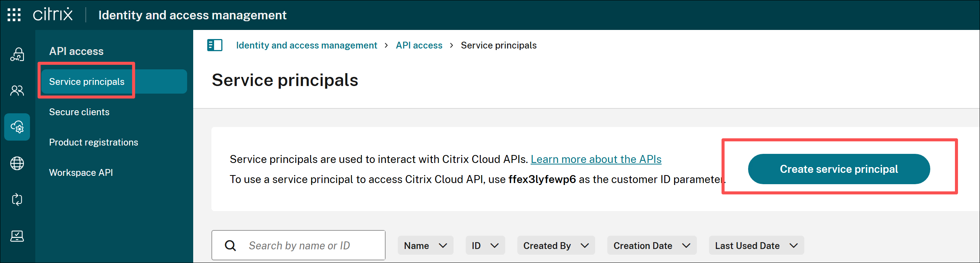Go to API access breadcrumb link

click(419, 45)
